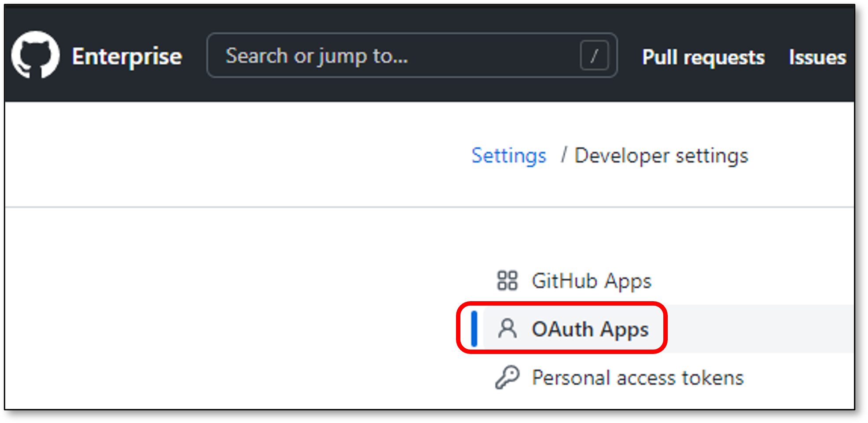Click the GitHub Apps grid icon

point(507,281)
